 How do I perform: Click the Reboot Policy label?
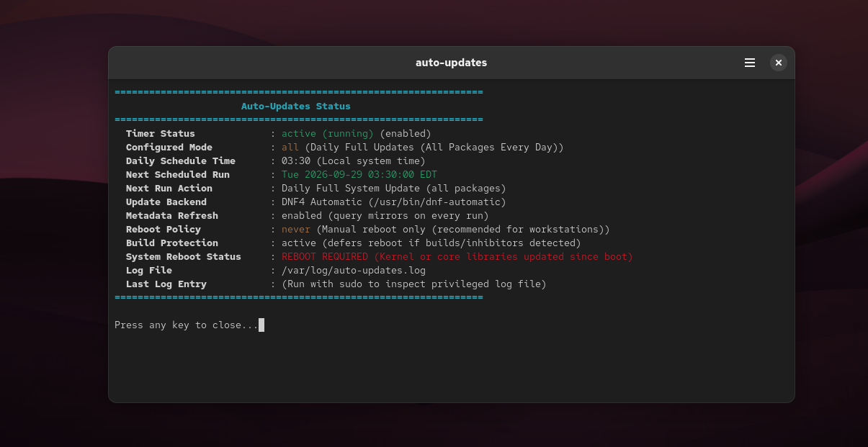point(164,229)
